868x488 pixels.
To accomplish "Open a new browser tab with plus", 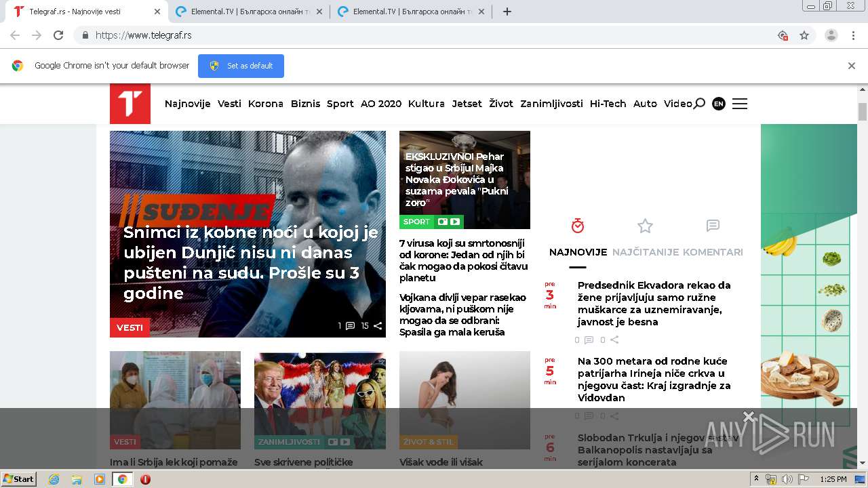I will click(x=507, y=12).
